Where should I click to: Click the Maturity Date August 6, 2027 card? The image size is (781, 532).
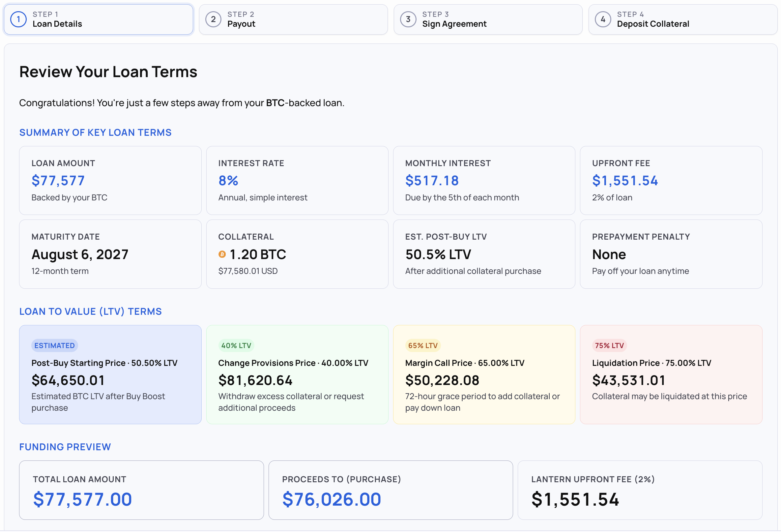point(110,254)
